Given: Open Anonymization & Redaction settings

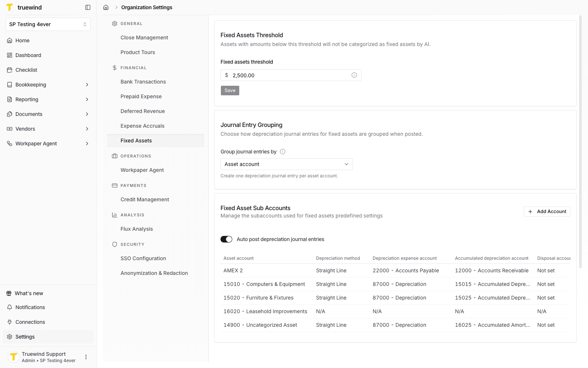Looking at the screenshot, I should 155,273.
